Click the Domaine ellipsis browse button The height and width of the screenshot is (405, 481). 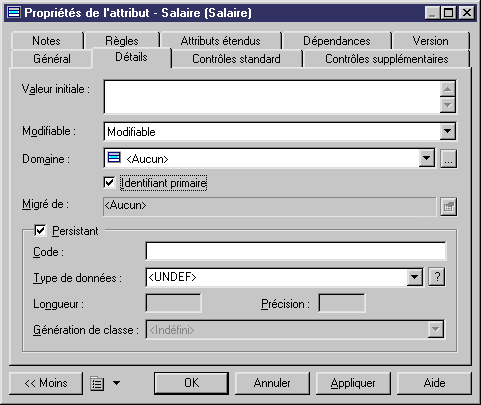point(448,159)
